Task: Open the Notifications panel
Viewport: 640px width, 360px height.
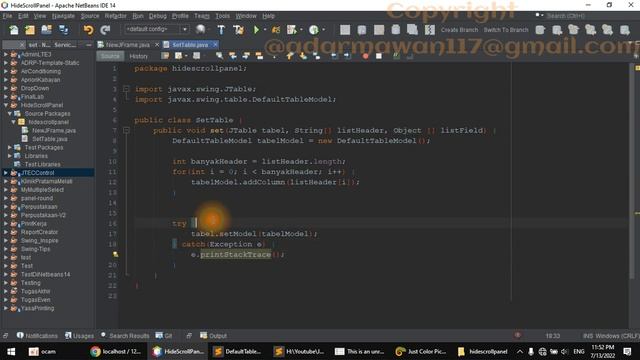Action: coord(37,336)
